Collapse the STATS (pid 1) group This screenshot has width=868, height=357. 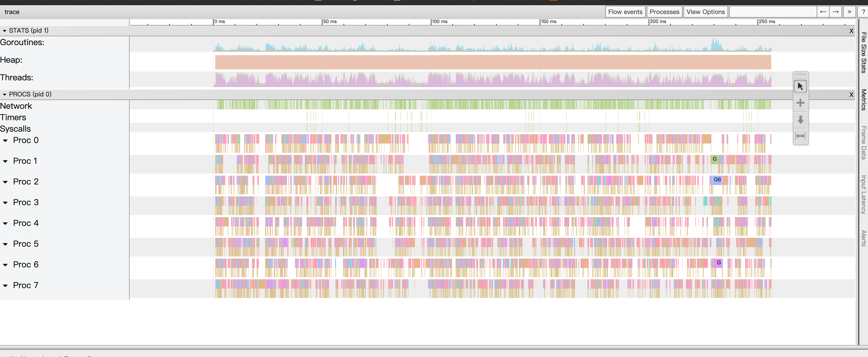tap(5, 31)
